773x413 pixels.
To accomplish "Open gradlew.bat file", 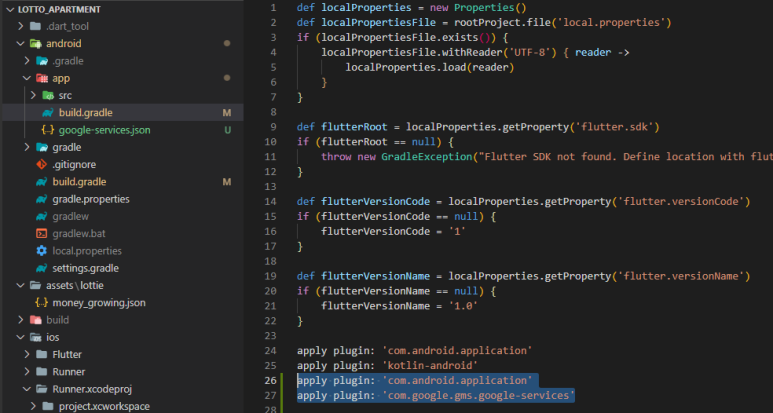I will click(x=79, y=234).
